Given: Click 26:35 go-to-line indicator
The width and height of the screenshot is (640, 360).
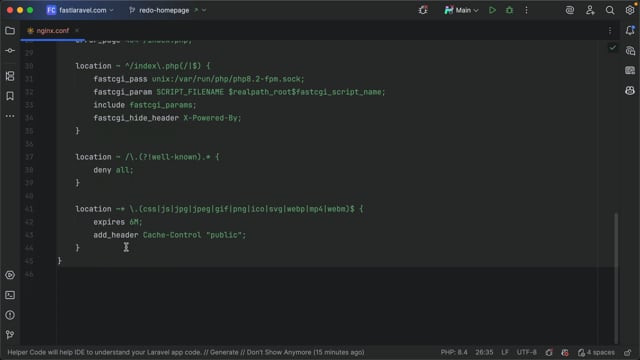Looking at the screenshot, I should coord(484,352).
